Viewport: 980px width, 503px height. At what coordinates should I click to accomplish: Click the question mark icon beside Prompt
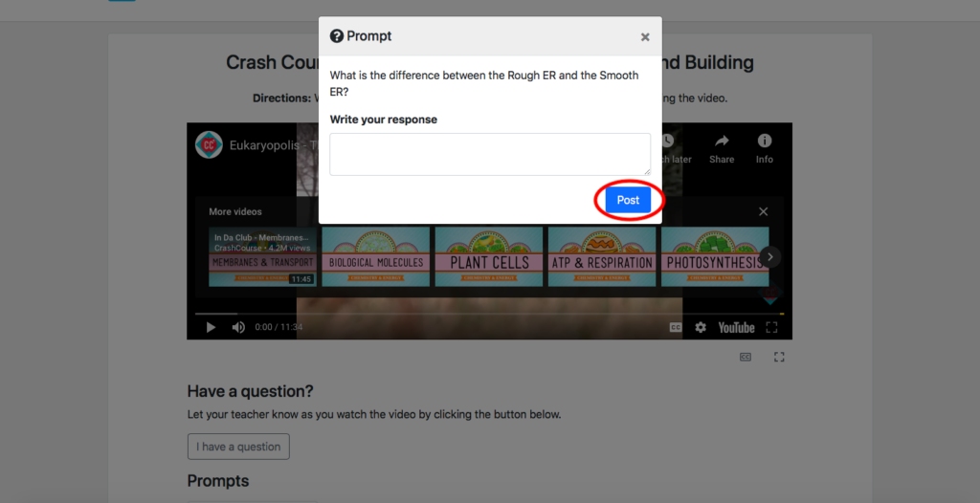pyautogui.click(x=337, y=36)
